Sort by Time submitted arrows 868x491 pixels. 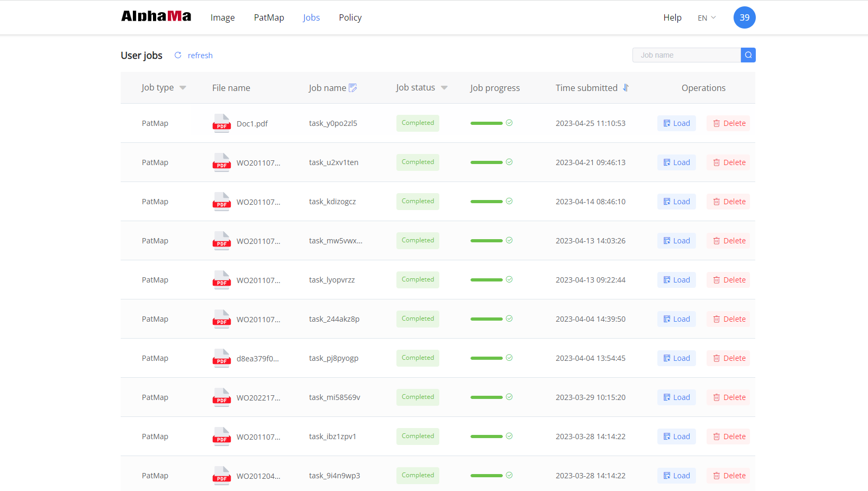pos(626,88)
